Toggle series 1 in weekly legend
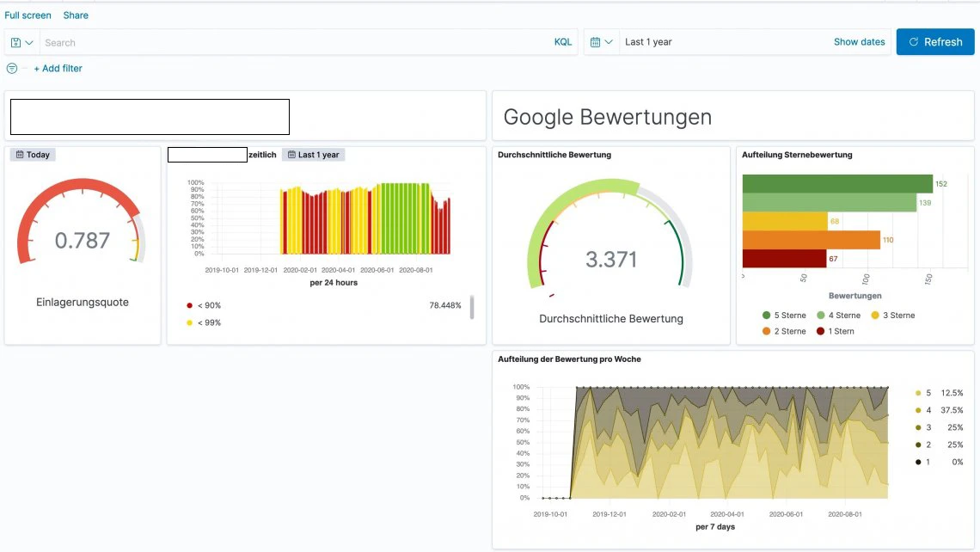The image size is (980, 552). coord(923,462)
